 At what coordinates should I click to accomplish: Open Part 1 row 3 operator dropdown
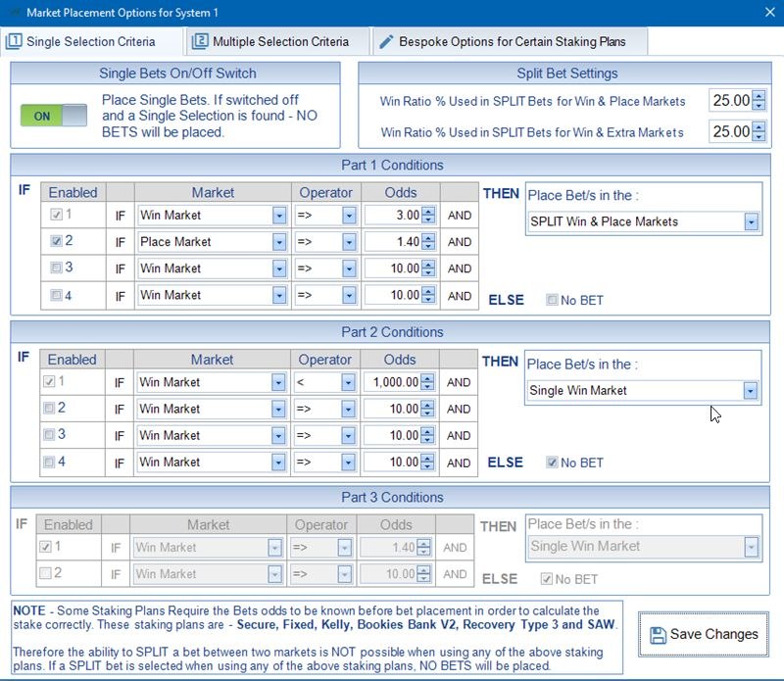(349, 268)
